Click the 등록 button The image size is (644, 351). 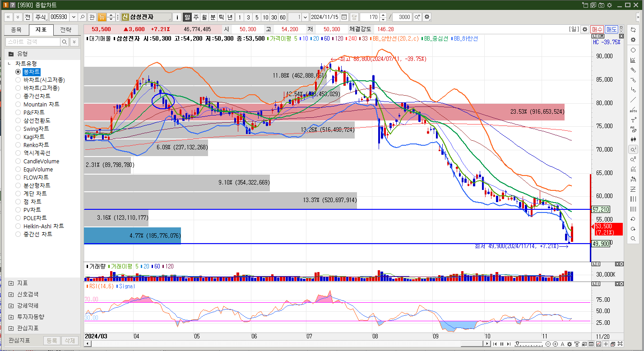(52, 341)
